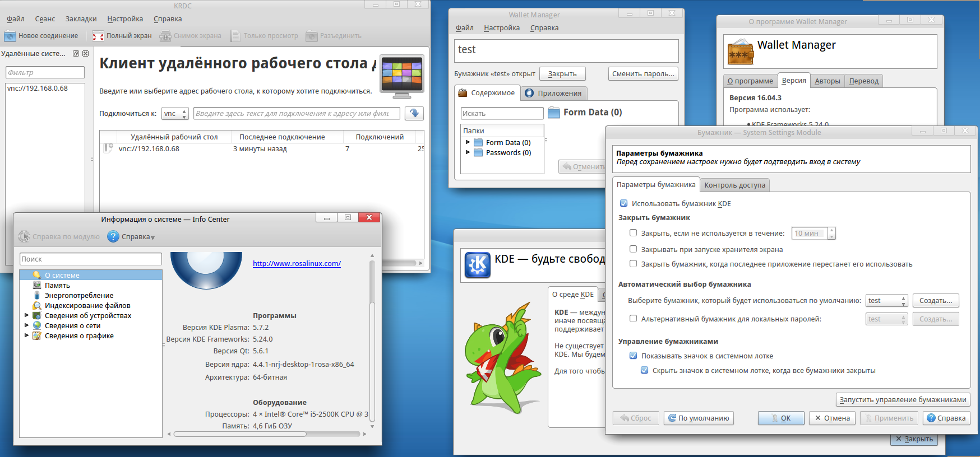Select the Сведения о графике icon
This screenshot has height=457, width=980.
(x=37, y=335)
